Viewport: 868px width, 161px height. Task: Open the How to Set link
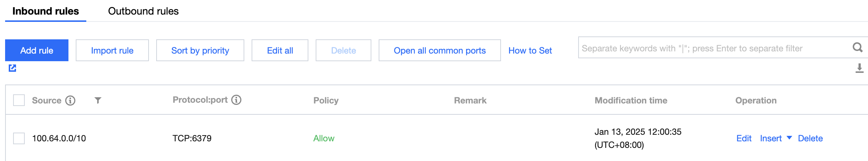(530, 50)
